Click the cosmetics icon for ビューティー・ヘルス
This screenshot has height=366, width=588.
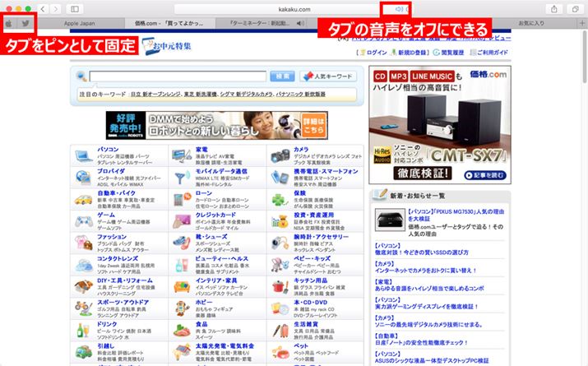click(x=182, y=265)
